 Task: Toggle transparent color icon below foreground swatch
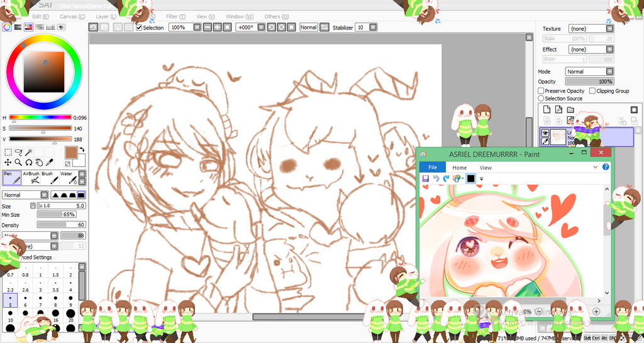tap(67, 163)
